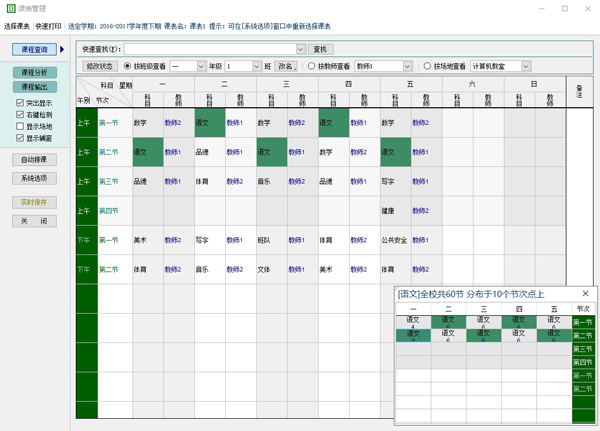Click the 星期 六 column header
This screenshot has width=600, height=431.
[473, 84]
